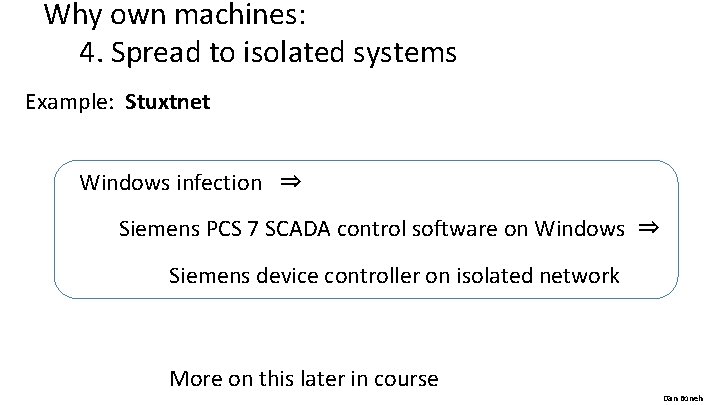This screenshot has width=720, height=405.
Task: Click the bold word Stuxtnet
Action: 168,102
